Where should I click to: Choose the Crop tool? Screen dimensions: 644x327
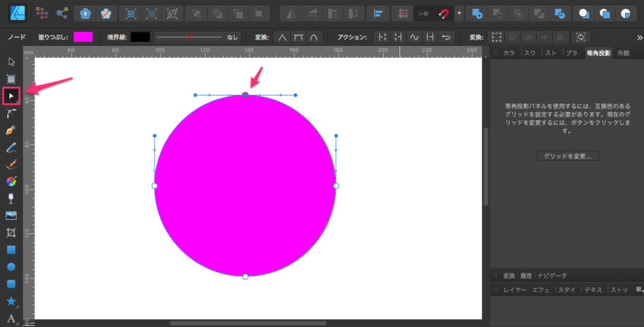pyautogui.click(x=11, y=233)
